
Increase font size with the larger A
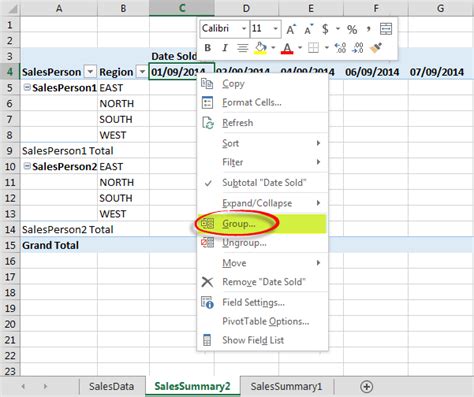291,29
